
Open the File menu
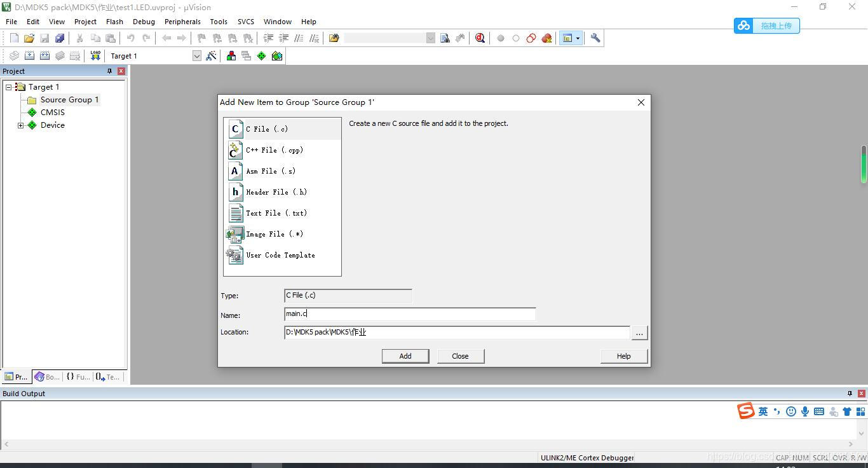(11, 22)
